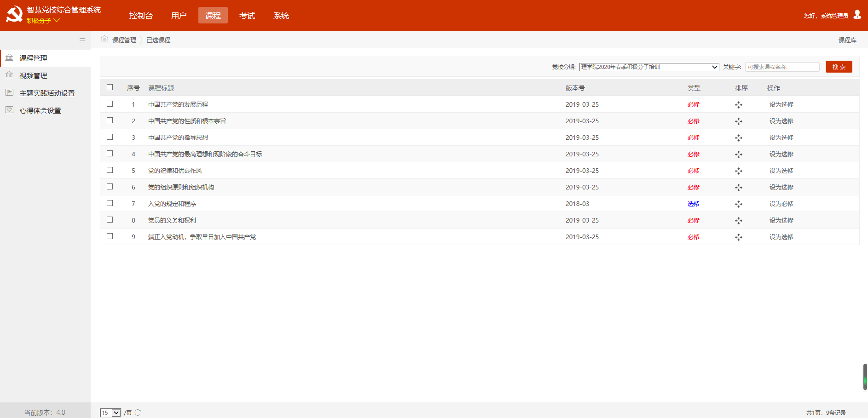Click the user avatar icon
The width and height of the screenshot is (868, 418).
click(857, 15)
